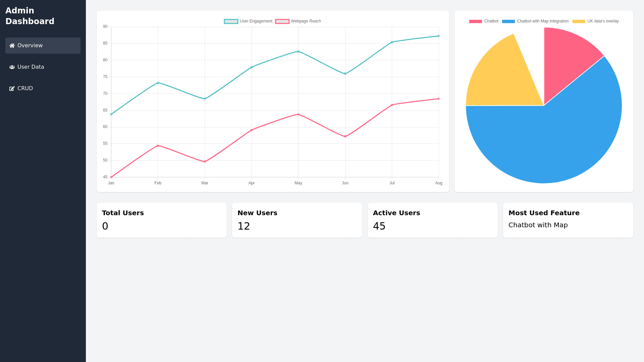Toggle User Engagement dataset via legend box
The image size is (644, 362).
231,21
